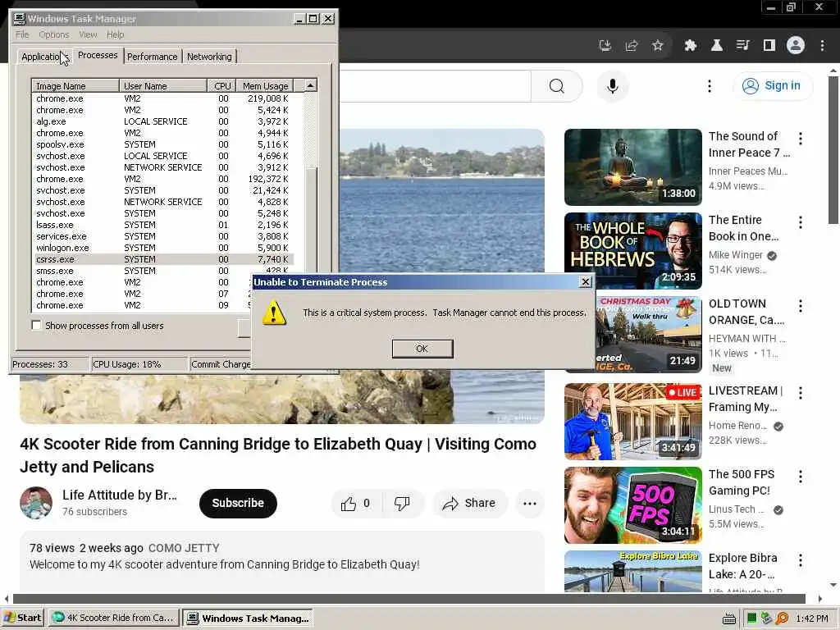Image resolution: width=840 pixels, height=630 pixels.
Task: Sort processes by User Name column header
Action: coord(163,85)
